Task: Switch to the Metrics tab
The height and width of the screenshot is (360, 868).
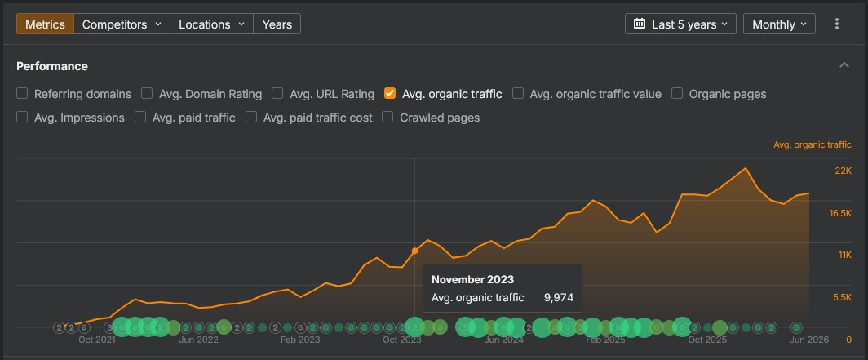Action: (x=45, y=24)
